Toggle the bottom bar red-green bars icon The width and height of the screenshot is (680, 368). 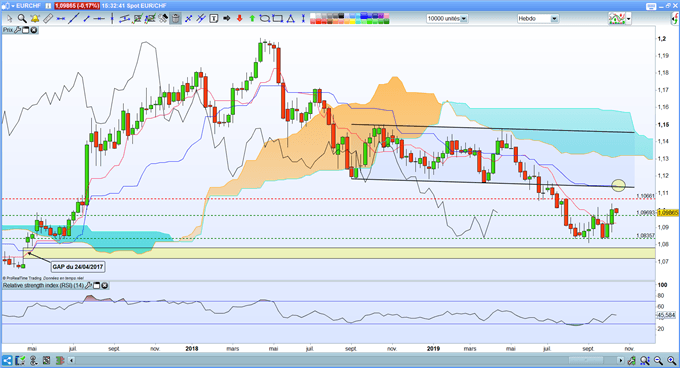click(60, 360)
